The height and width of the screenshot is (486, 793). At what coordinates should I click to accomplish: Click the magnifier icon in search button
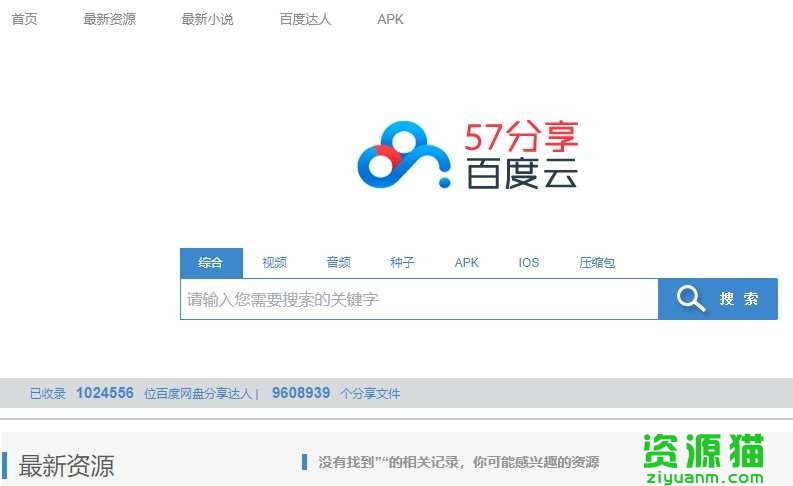pos(691,298)
